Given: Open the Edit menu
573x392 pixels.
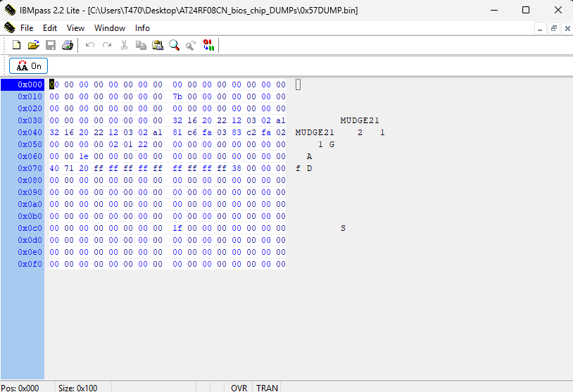Looking at the screenshot, I should click(x=50, y=28).
